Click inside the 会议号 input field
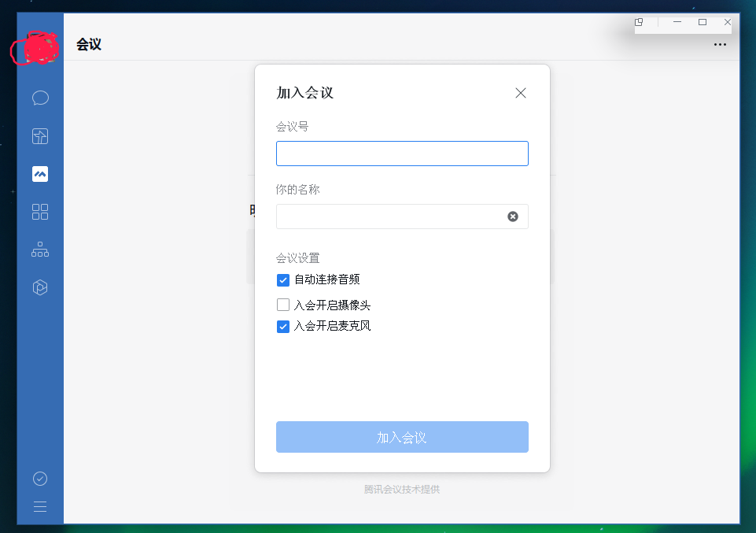Image resolution: width=756 pixels, height=533 pixels. [x=402, y=153]
